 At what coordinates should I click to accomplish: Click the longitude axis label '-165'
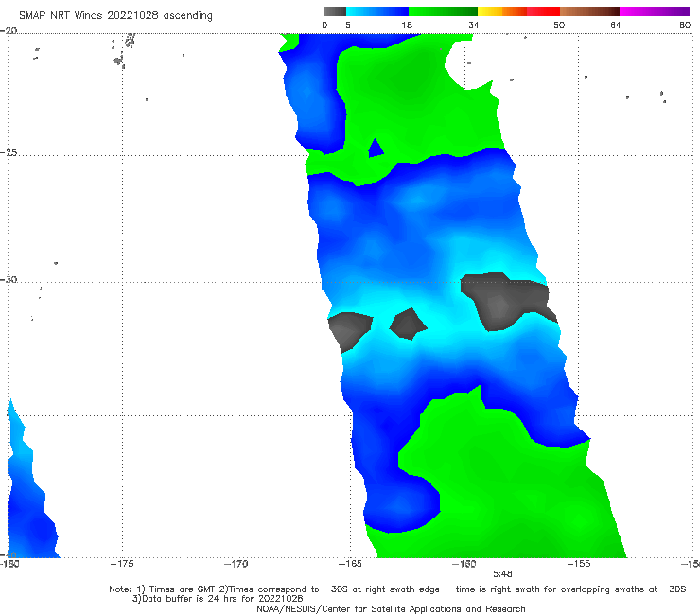350,564
